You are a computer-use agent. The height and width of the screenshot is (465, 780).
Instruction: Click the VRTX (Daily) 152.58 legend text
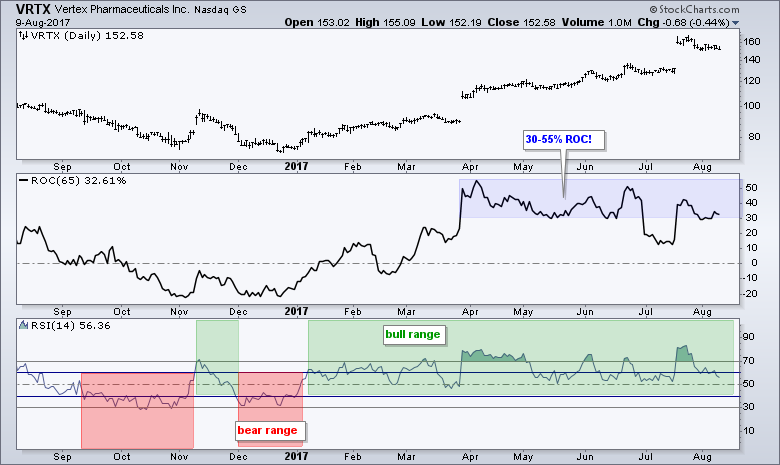87,35
